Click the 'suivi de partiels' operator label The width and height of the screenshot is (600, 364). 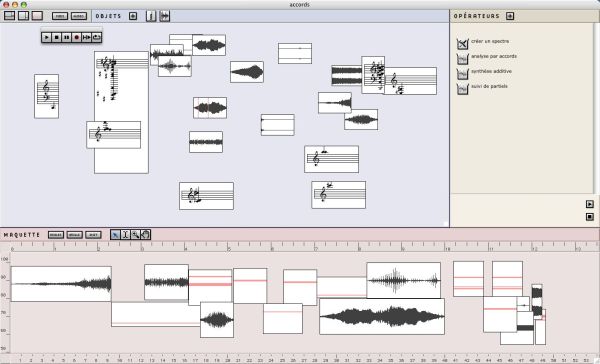point(489,86)
